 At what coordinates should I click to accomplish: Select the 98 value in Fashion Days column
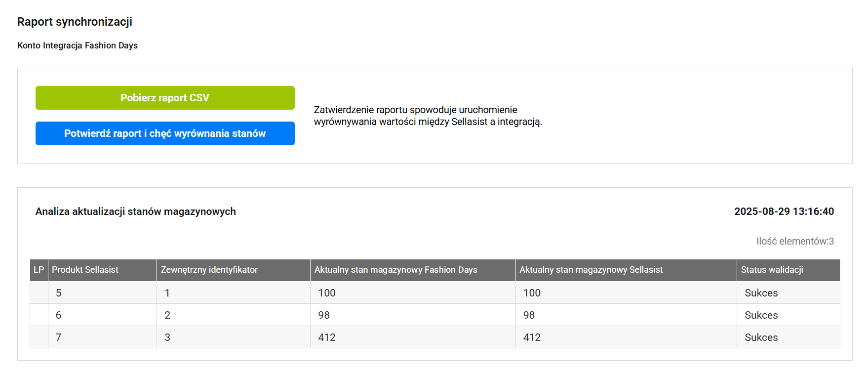(x=324, y=315)
